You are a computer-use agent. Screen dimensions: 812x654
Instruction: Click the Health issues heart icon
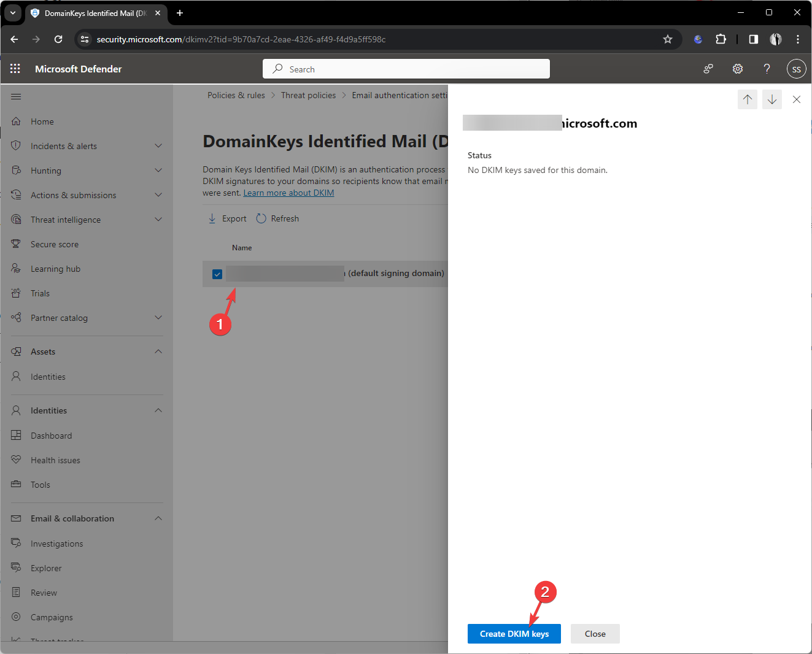(x=16, y=460)
